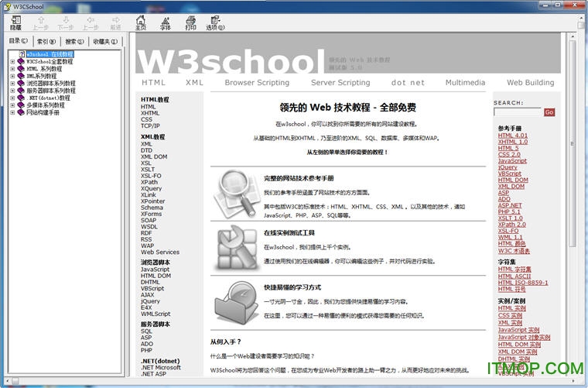The image size is (588, 388).
Task: Click the up-arrow 上一步 toolbar icon
Action: point(40,22)
